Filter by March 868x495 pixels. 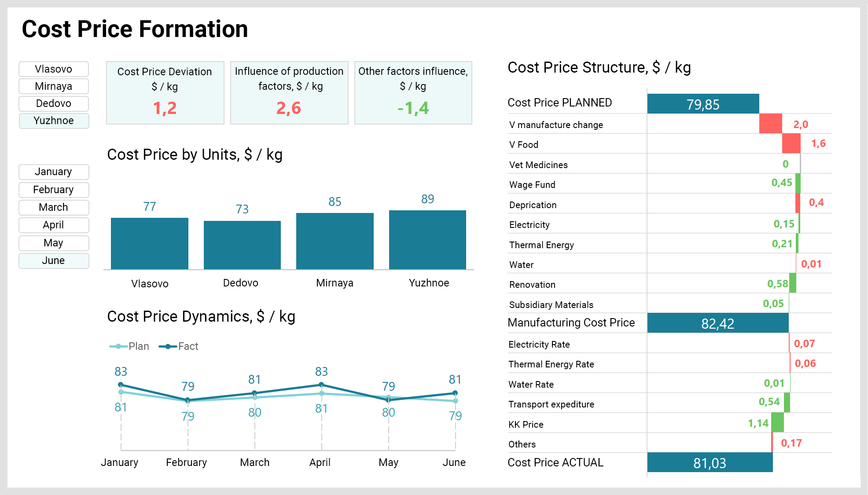tap(54, 207)
